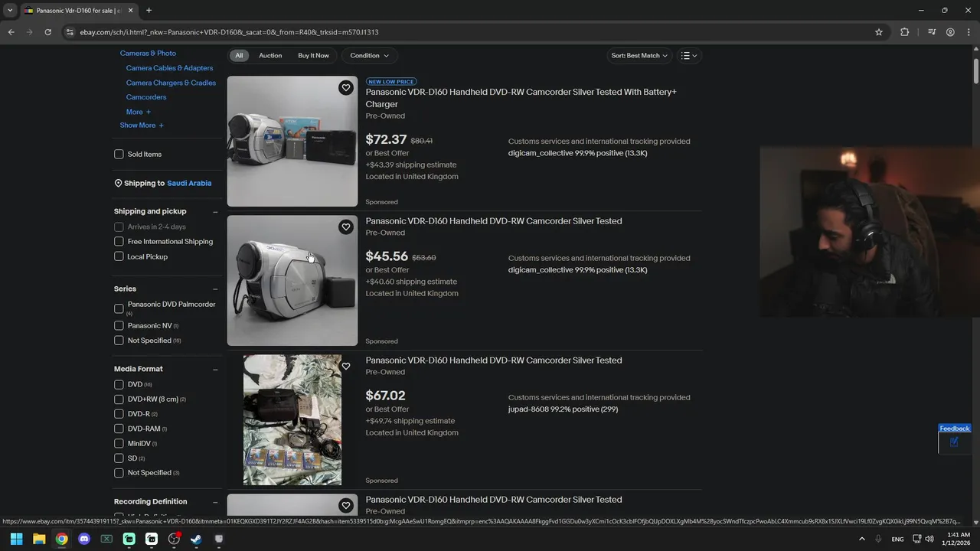Check the DVD+RW (8 cm) format filter
The width and height of the screenshot is (980, 551).
point(119,399)
